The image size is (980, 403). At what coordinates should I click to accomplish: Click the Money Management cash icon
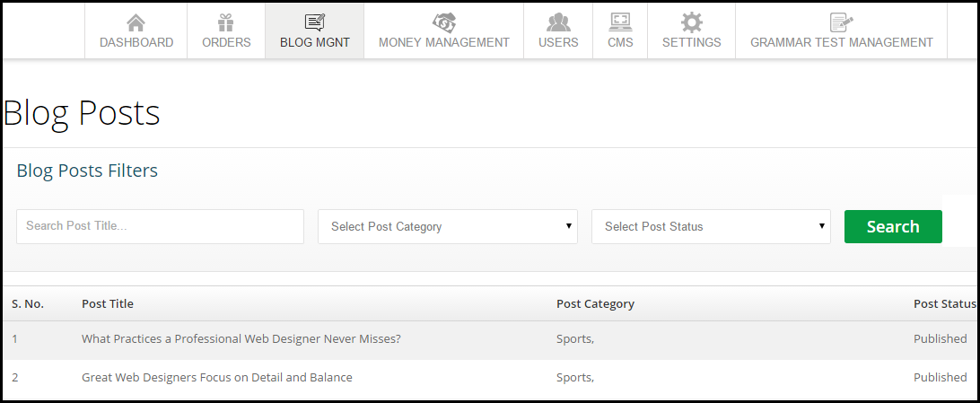(443, 23)
